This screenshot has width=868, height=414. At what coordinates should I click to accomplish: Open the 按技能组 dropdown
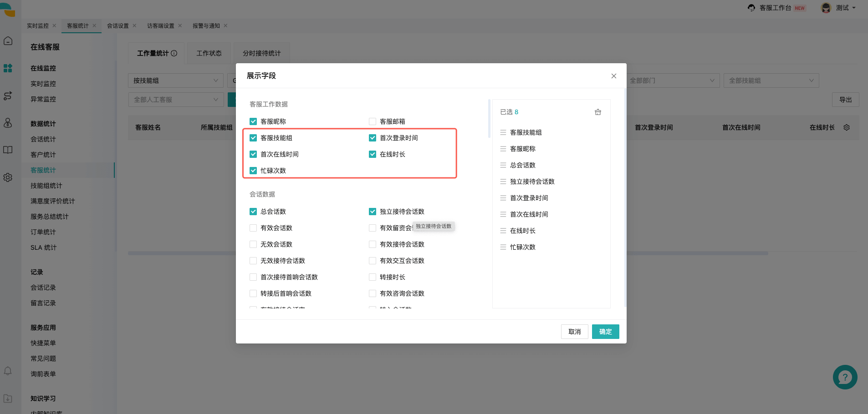point(176,81)
